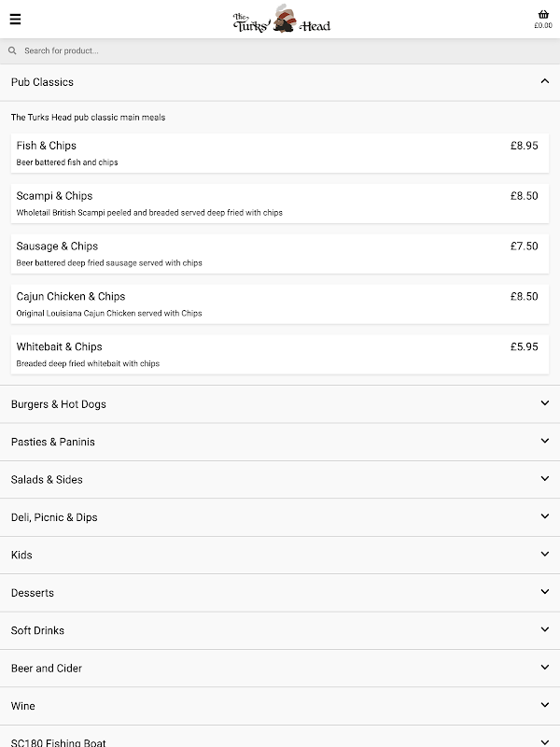560x747 pixels.
Task: Click the Search for product field
Action: pyautogui.click(x=280, y=50)
